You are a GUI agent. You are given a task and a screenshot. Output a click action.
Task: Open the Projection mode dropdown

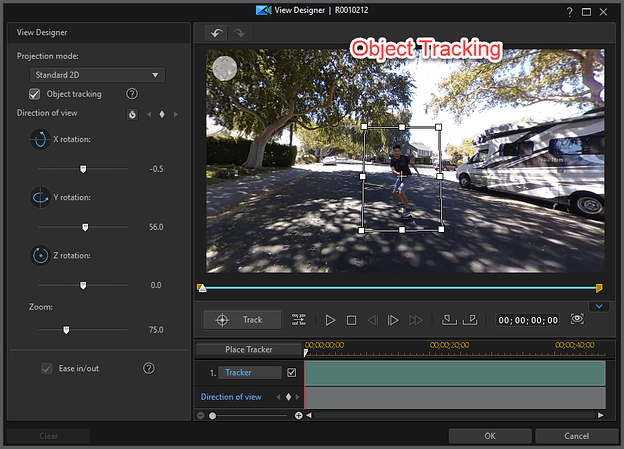point(98,75)
